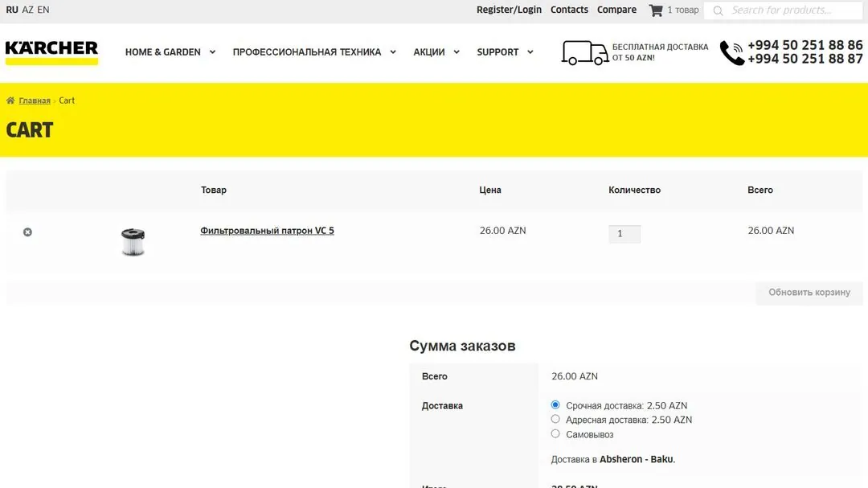The image size is (868, 488).
Task: Open the Compare link
Action: tap(616, 10)
